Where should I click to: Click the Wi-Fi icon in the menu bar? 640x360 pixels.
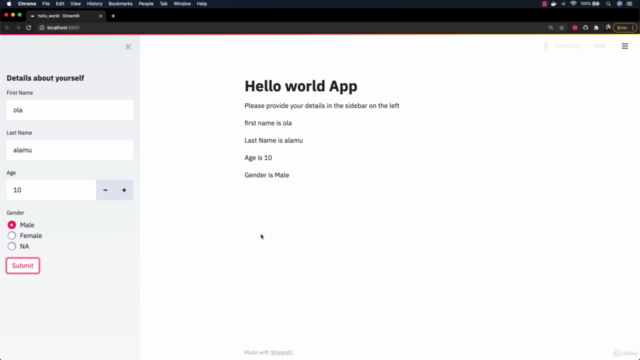pyautogui.click(x=573, y=4)
